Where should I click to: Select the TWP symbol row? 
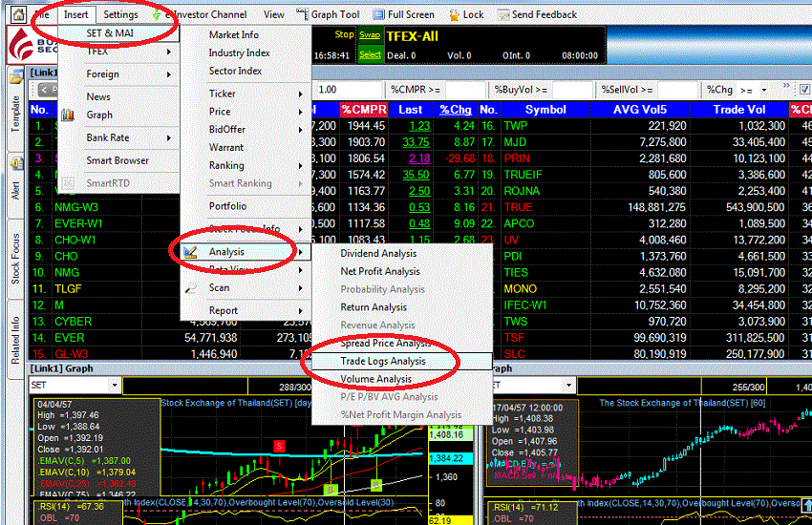coord(516,126)
